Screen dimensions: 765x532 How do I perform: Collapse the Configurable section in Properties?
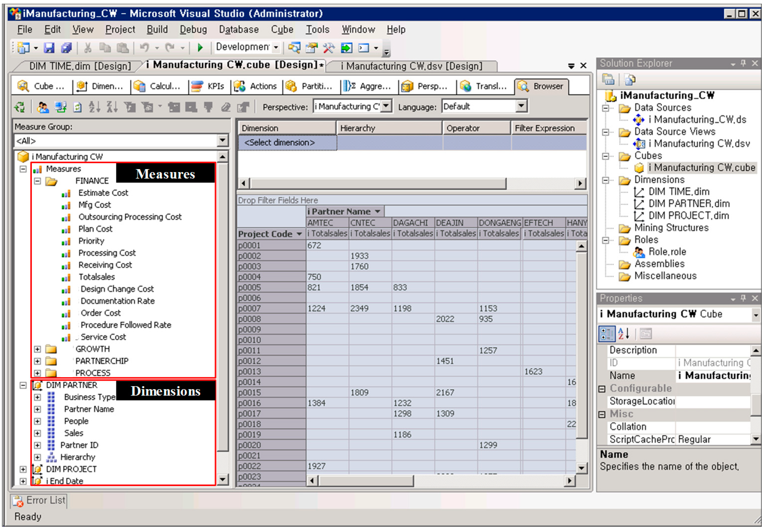coord(602,388)
